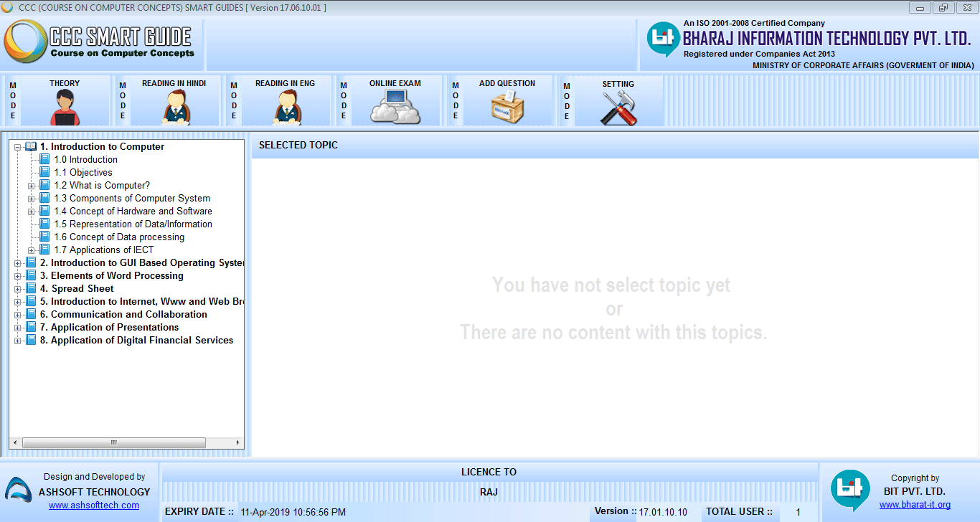Click the tree scrollbar left arrow
980x522 pixels.
pyautogui.click(x=15, y=443)
